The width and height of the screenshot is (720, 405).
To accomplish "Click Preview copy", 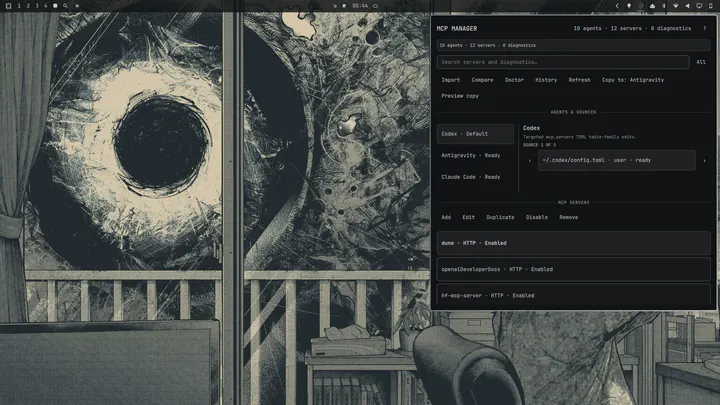I will click(460, 96).
